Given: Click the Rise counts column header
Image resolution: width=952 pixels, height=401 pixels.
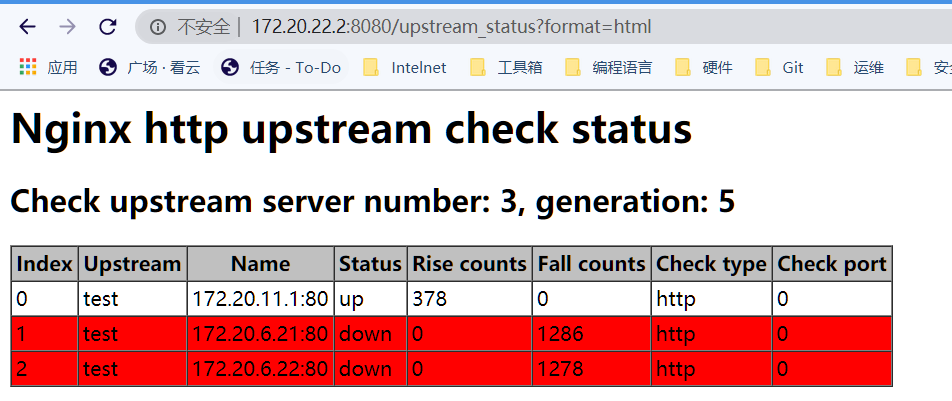Looking at the screenshot, I should [469, 264].
